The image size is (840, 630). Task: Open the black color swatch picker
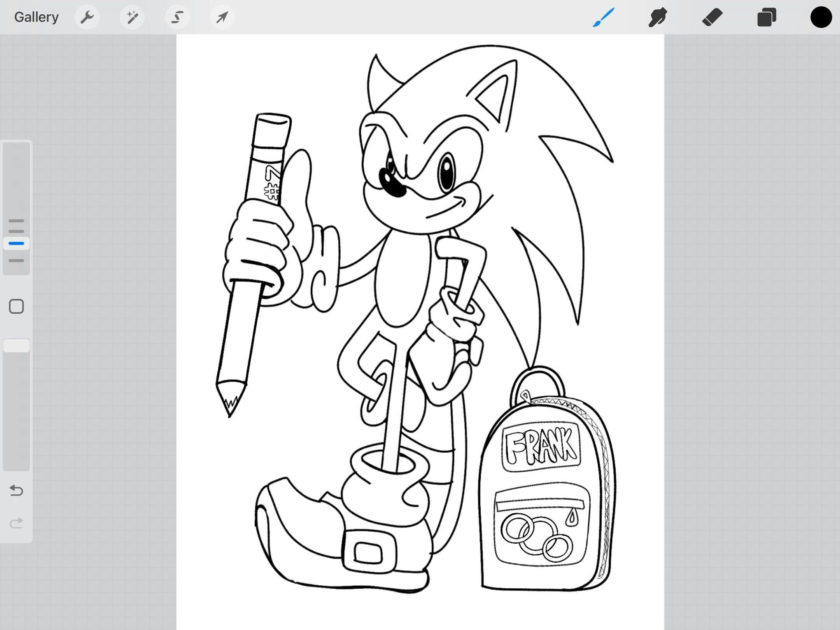click(x=821, y=17)
